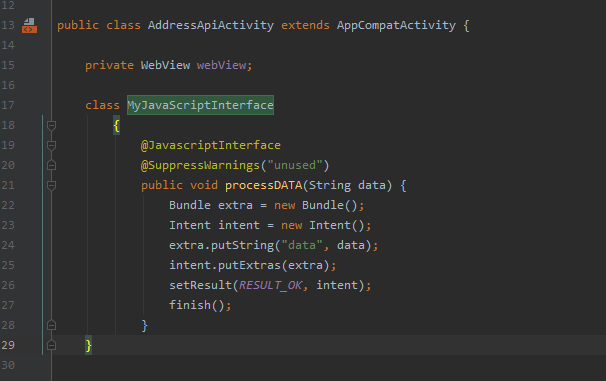The image size is (606, 381).
Task: Click AppCompatActivity in the class declaration
Action: [396, 26]
